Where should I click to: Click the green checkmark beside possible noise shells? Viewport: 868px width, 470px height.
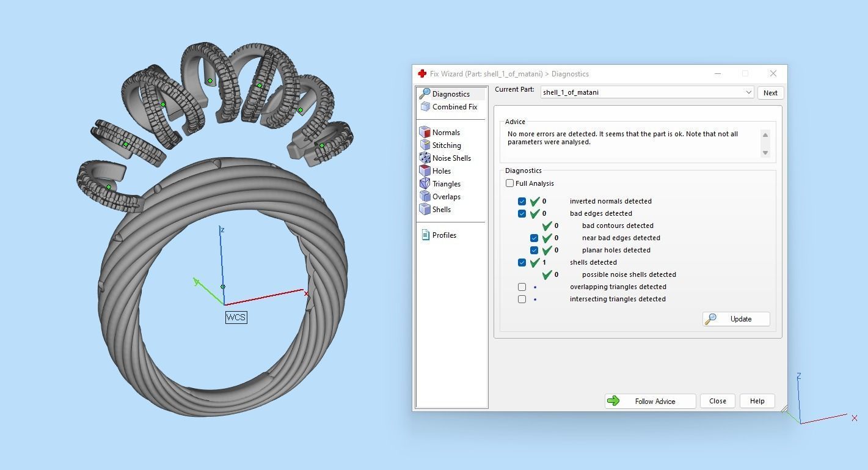[x=547, y=274]
